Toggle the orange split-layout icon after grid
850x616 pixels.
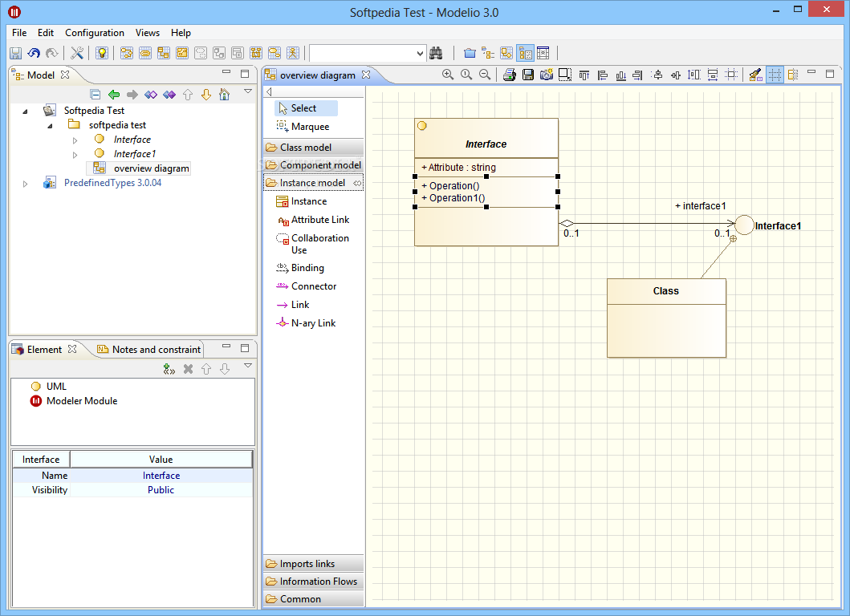793,75
